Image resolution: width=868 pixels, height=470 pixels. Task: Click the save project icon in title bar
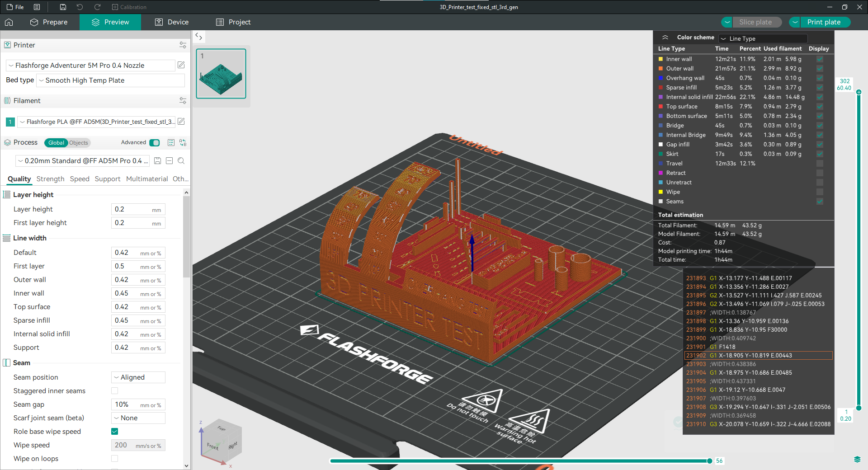63,7
